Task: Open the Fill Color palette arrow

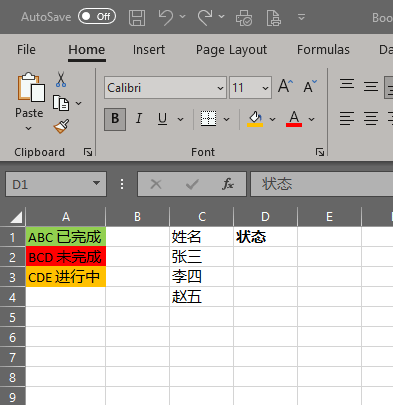Action: click(x=272, y=119)
